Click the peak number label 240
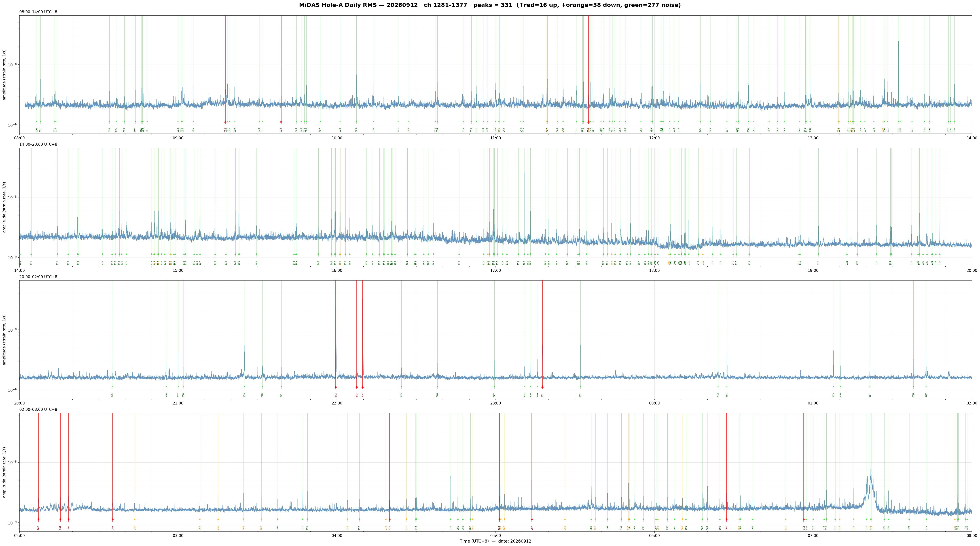The width and height of the screenshot is (980, 546). coord(262,395)
